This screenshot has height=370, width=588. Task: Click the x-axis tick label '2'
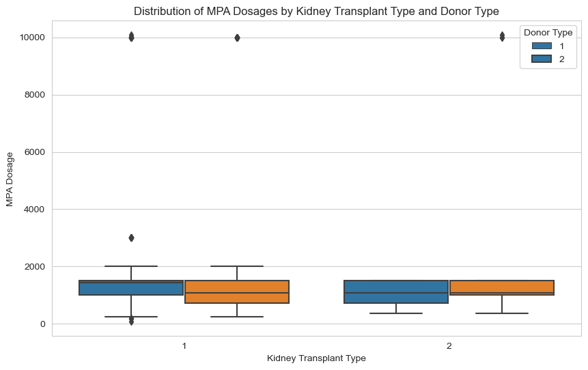click(449, 346)
